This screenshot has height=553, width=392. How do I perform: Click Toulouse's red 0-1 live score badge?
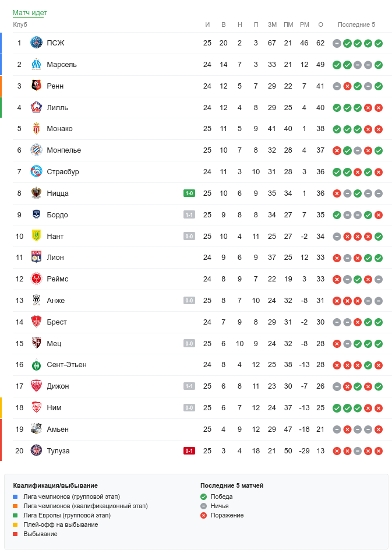[189, 450]
